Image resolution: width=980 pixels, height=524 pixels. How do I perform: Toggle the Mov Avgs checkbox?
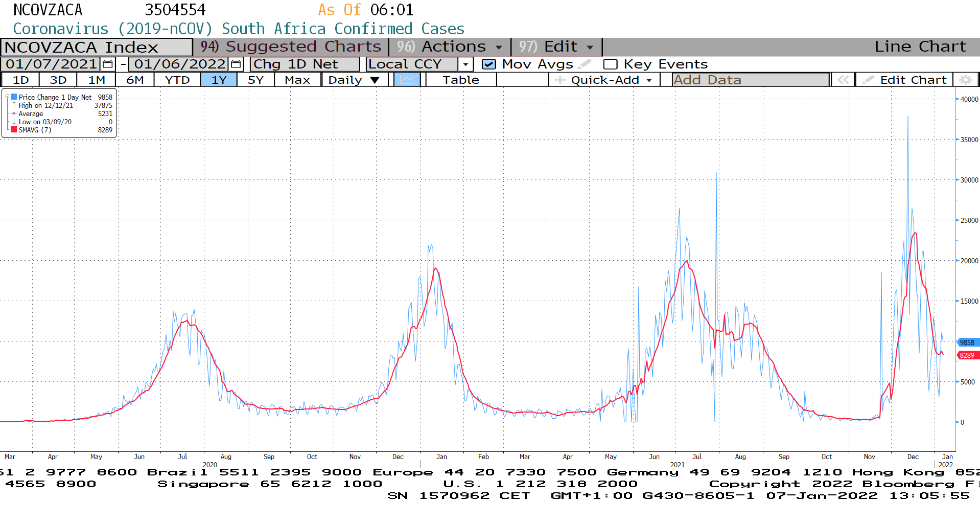click(489, 64)
